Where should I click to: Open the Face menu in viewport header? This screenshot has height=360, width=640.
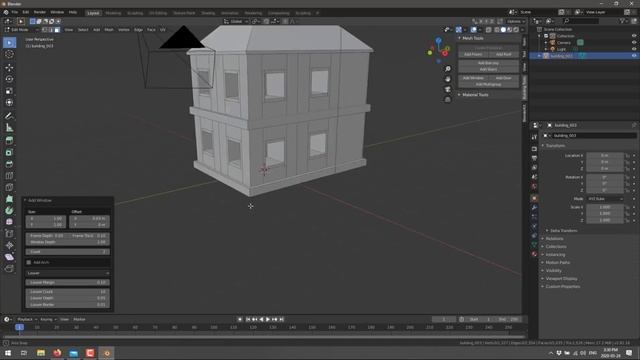151,29
